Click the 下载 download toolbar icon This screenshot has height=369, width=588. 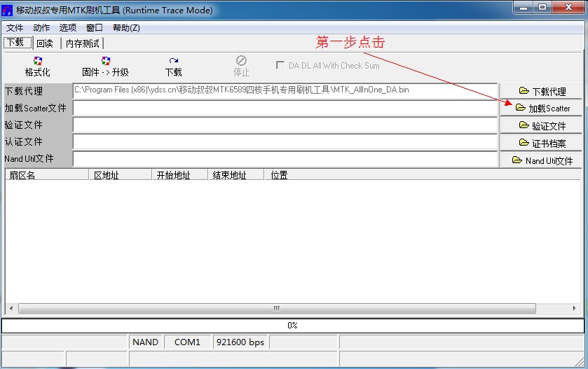pos(173,61)
